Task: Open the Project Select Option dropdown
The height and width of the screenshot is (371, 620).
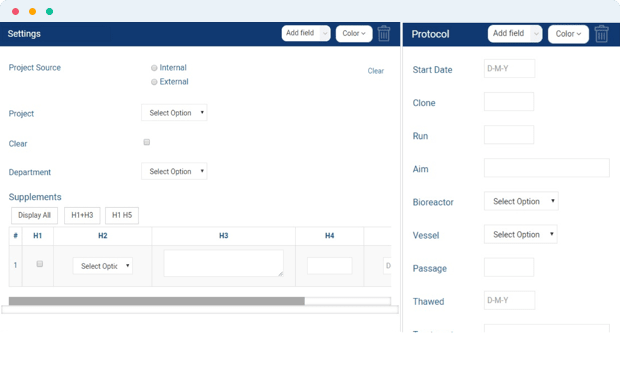Action: pyautogui.click(x=174, y=113)
